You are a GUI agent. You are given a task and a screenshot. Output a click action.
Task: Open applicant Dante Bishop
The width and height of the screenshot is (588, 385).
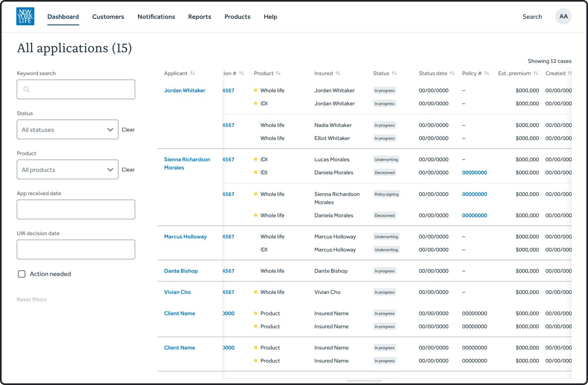(181, 271)
